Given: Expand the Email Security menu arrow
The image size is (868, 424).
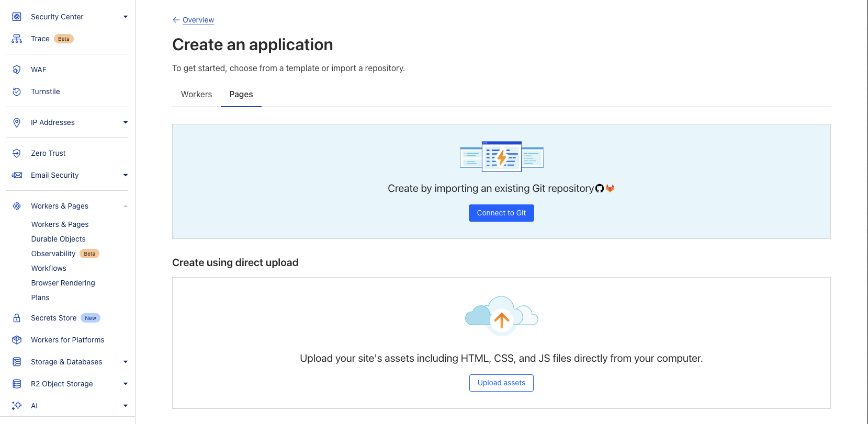Looking at the screenshot, I should pos(126,175).
